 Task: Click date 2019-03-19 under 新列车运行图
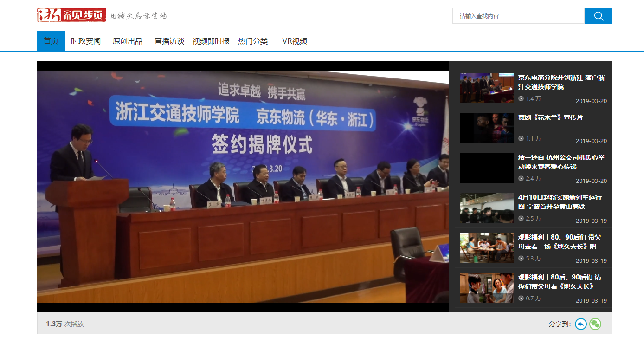[x=591, y=221]
